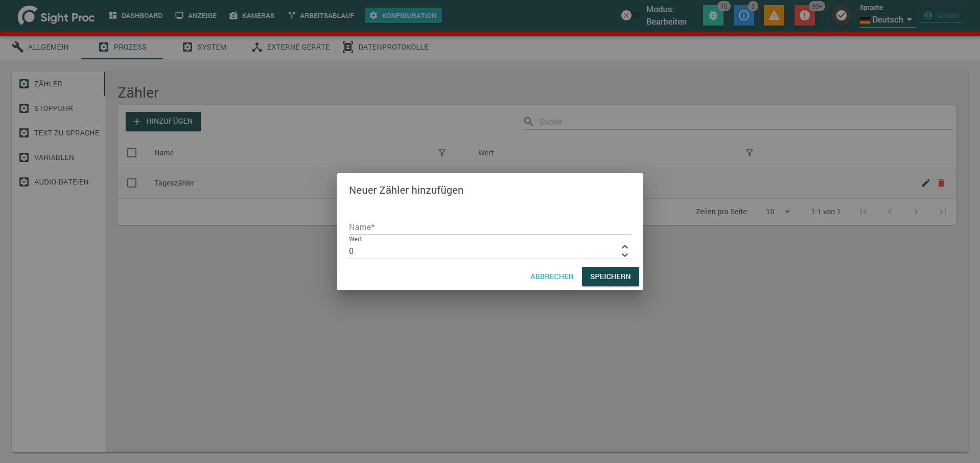Screen dimensions: 980x463
Task: Click the Sight Proc logo
Action: coord(56,16)
